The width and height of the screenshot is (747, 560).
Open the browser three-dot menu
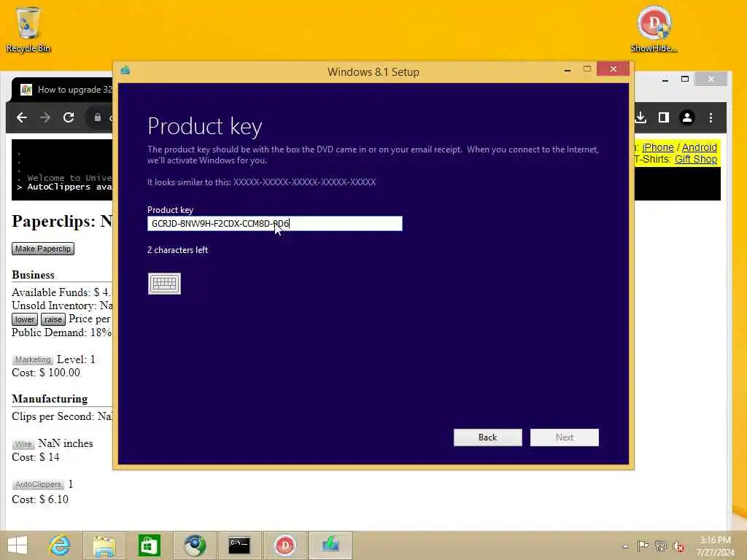(x=711, y=117)
